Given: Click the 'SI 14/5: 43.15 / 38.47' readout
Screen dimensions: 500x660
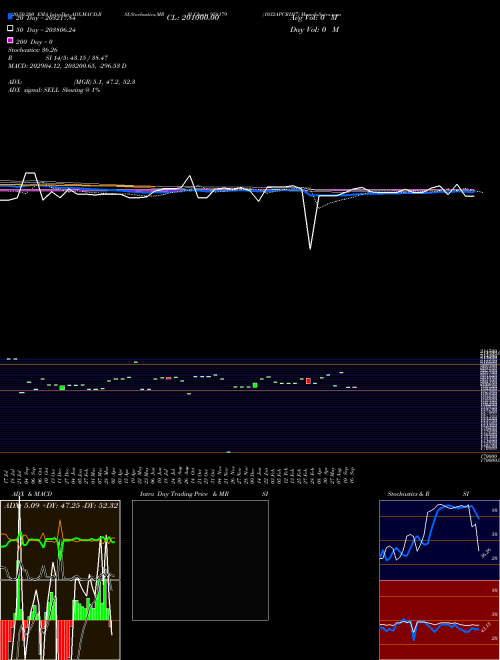Looking at the screenshot, I should [77, 58].
